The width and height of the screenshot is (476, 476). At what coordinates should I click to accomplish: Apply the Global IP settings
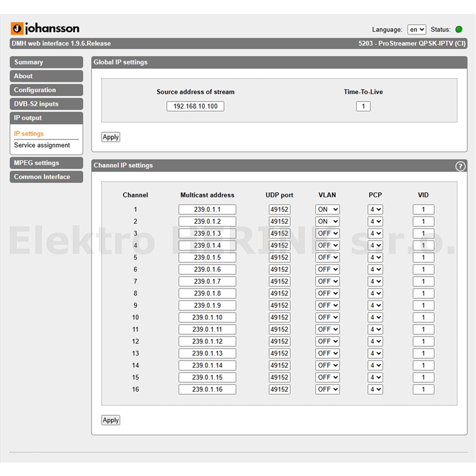click(x=111, y=137)
